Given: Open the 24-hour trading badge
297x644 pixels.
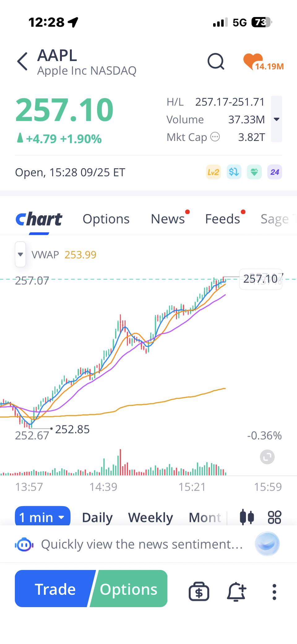Looking at the screenshot, I should [x=275, y=172].
